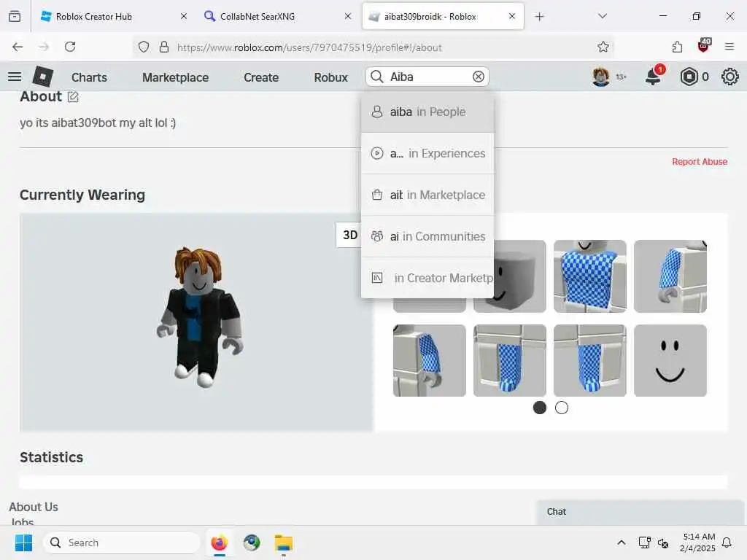List all tabs with the dropdown chevron
The height and width of the screenshot is (560, 747).
tap(602, 16)
